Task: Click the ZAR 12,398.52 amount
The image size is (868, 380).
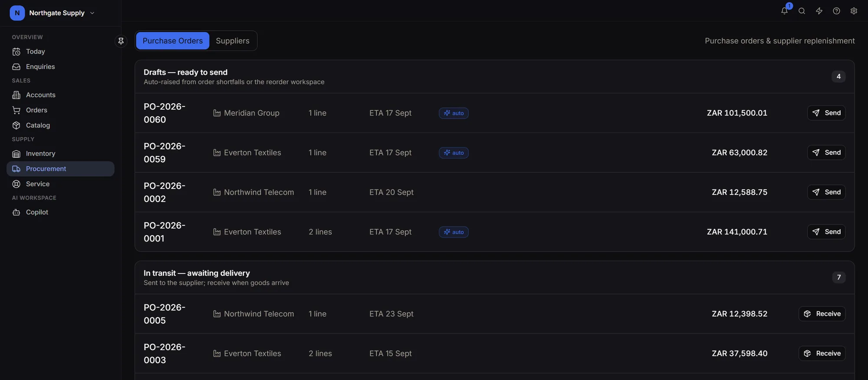Action: [x=740, y=314]
